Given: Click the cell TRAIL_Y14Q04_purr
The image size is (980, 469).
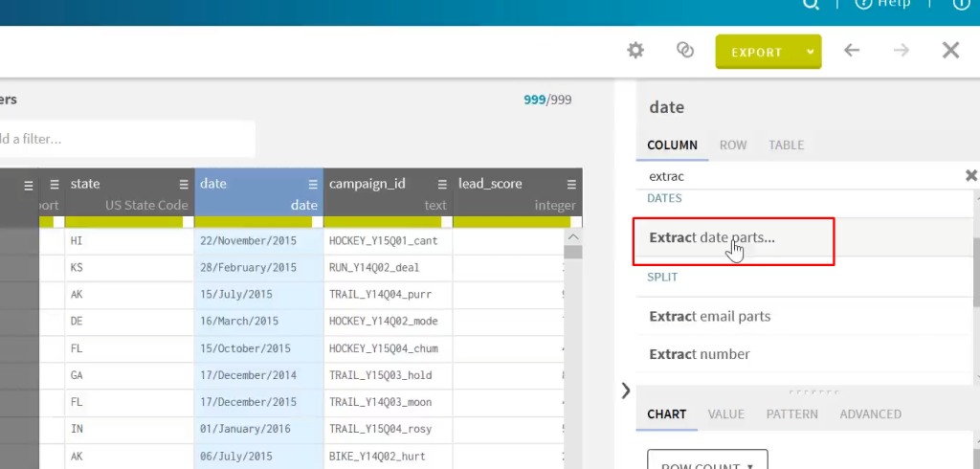Looking at the screenshot, I should point(389,295).
